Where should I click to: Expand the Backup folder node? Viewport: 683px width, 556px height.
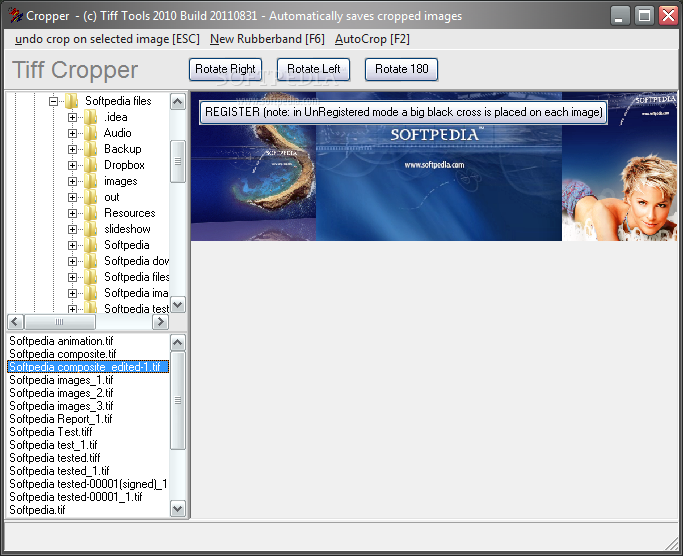pos(72,149)
